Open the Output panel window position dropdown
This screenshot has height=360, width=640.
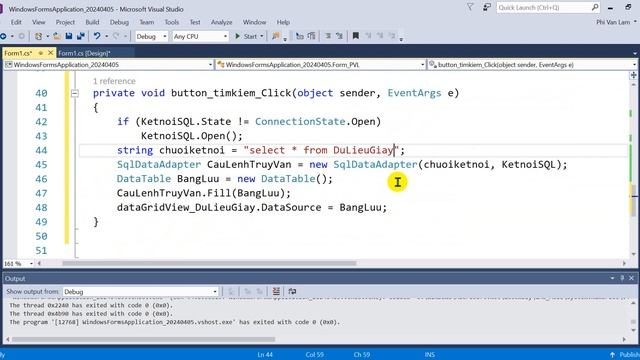pos(612,278)
